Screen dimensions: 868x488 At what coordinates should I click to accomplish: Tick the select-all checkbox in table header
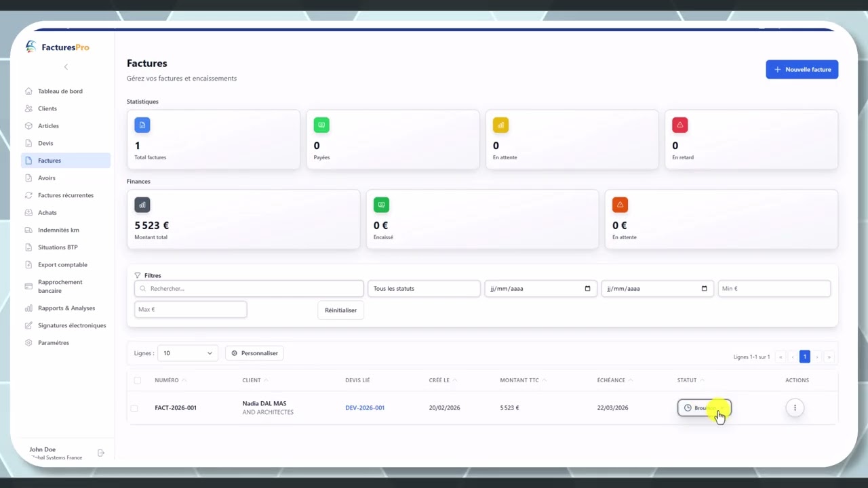click(x=138, y=380)
